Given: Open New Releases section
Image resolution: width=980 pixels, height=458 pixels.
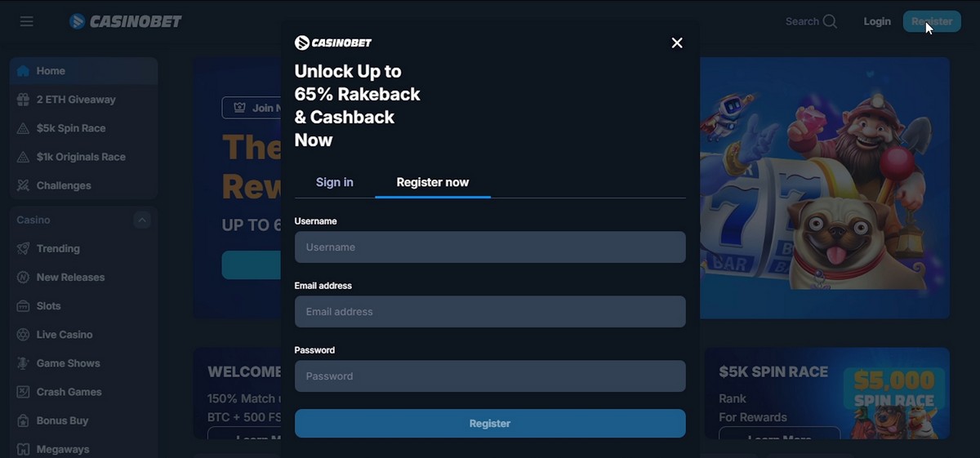Looking at the screenshot, I should pyautogui.click(x=83, y=277).
